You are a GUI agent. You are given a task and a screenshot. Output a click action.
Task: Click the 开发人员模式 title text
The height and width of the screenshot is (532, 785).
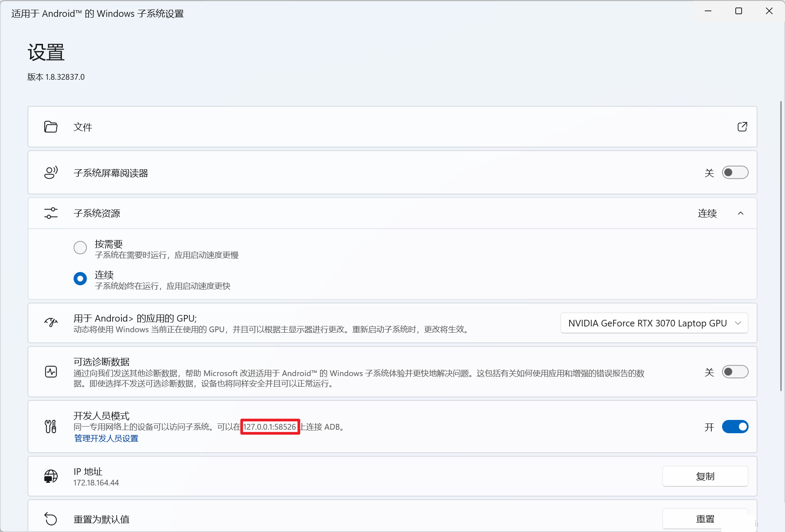102,416
